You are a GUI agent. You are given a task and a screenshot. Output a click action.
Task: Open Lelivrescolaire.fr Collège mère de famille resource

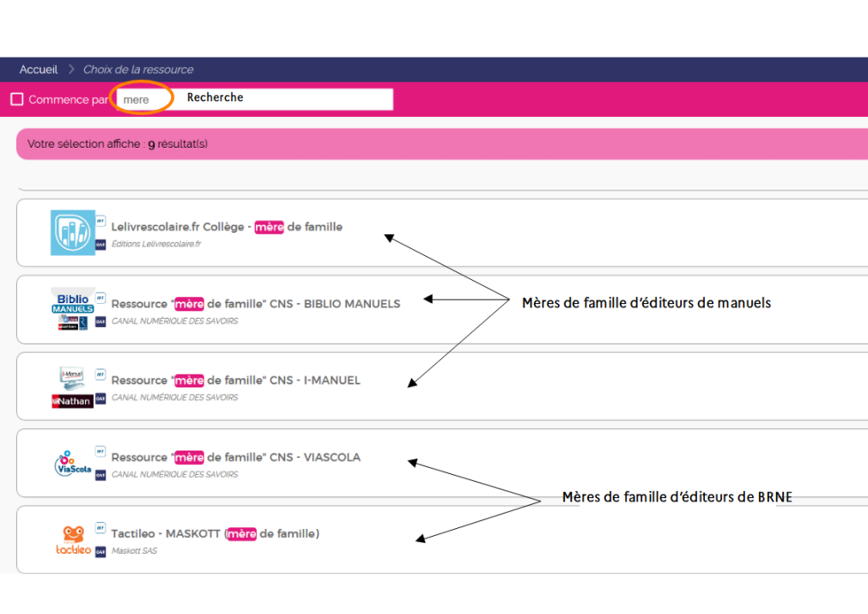pos(227,227)
